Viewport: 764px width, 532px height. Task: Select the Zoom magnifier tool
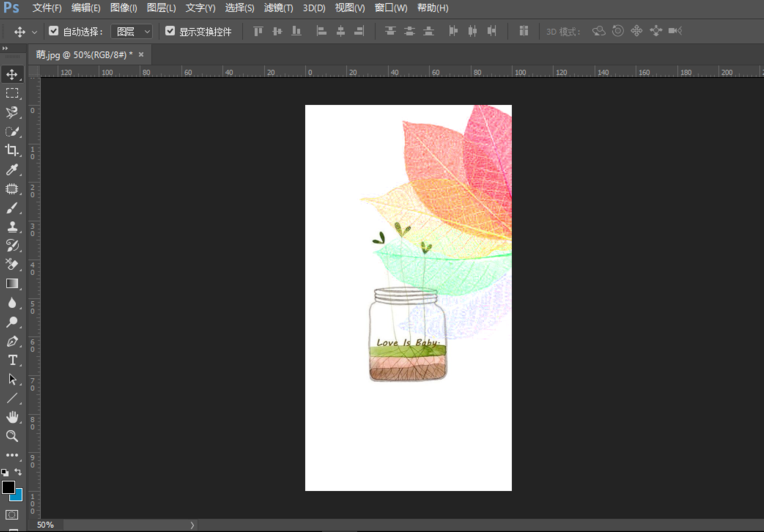point(12,436)
